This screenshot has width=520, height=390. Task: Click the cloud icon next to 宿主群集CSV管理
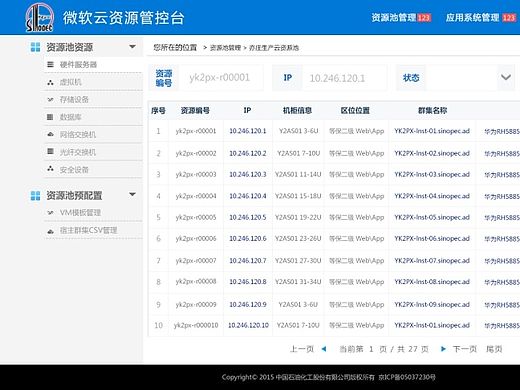click(x=50, y=231)
